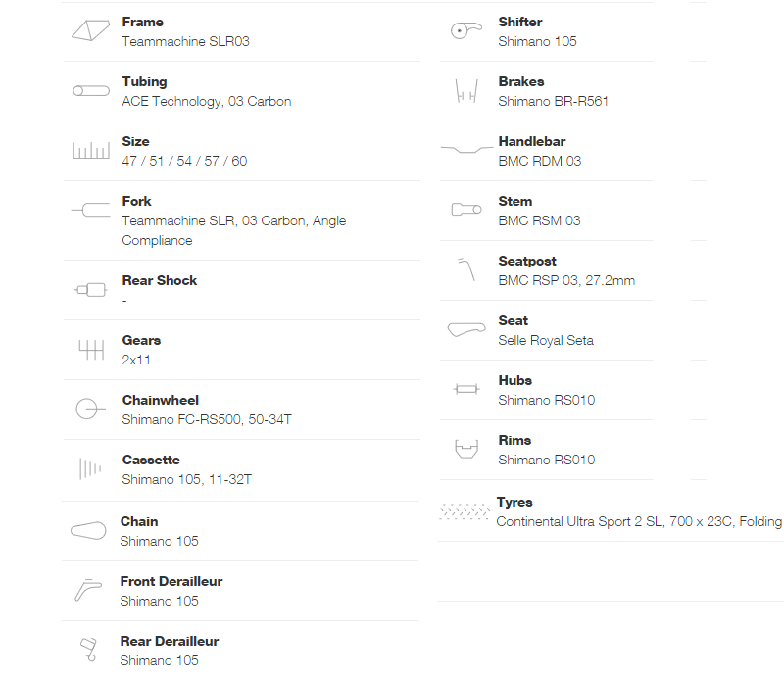Click the Brakes caliper icon
Viewport: 784px width, 679px height.
[466, 91]
